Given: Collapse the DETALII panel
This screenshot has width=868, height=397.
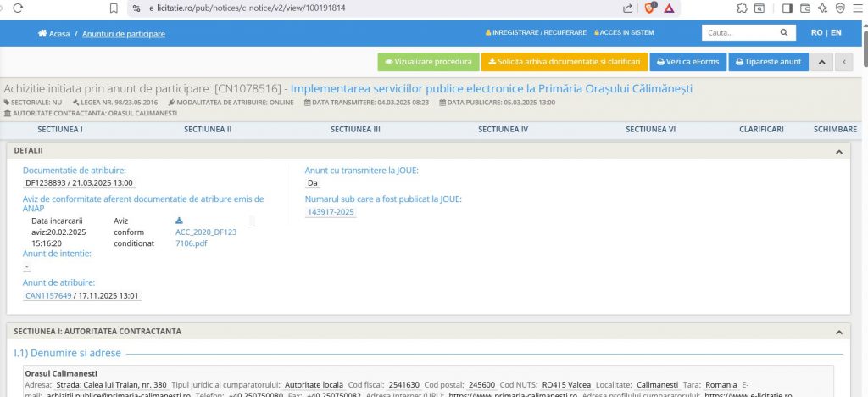Looking at the screenshot, I should 838,151.
